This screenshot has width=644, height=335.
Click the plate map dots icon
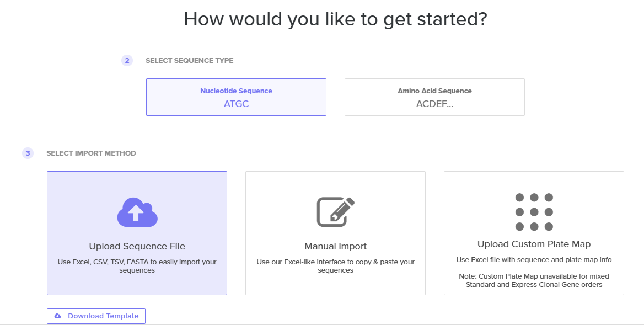click(x=534, y=212)
